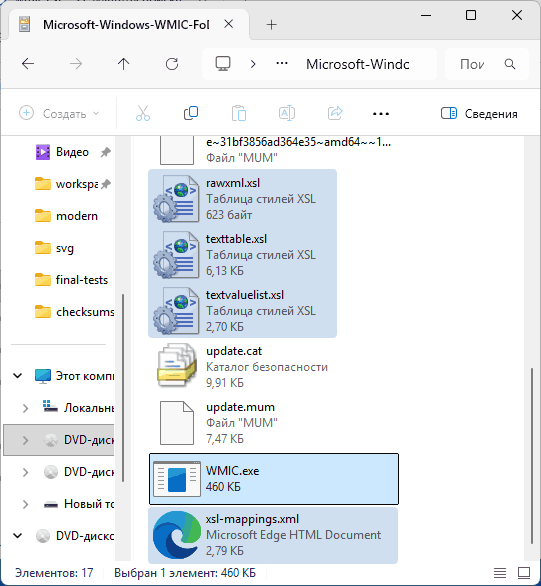Viewport: 541px width, 586px height.
Task: Close the Microsoft-Windows-WMIC-Fol tab
Action: [x=229, y=24]
